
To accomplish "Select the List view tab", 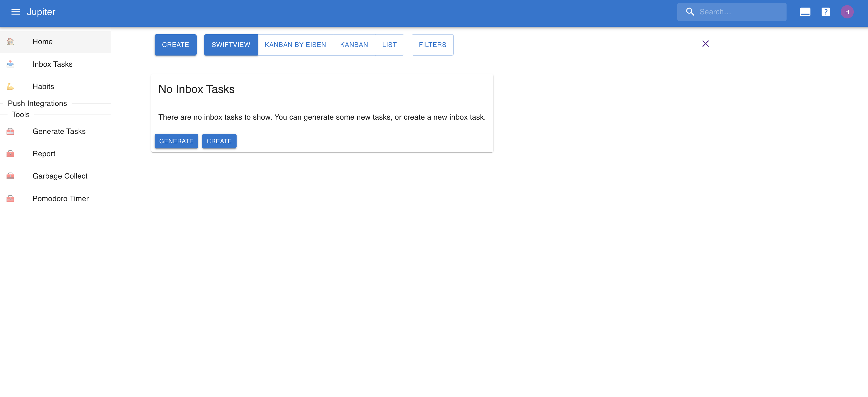I will 389,45.
